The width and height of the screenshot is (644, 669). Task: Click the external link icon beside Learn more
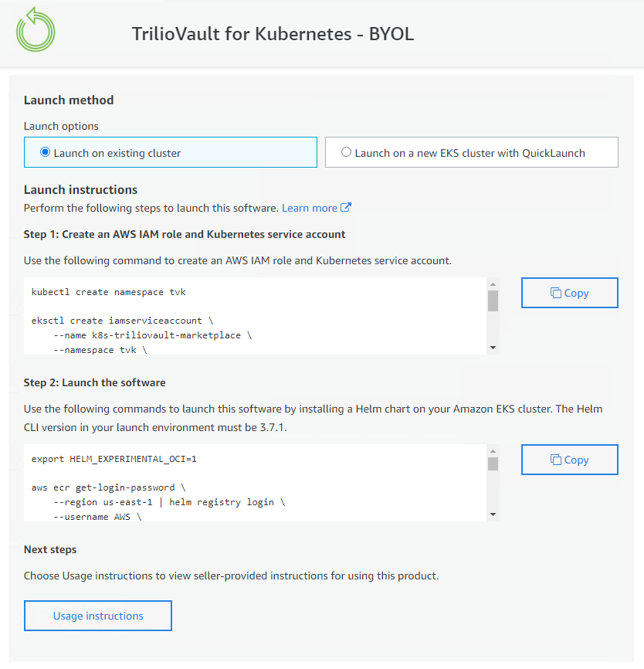(x=346, y=208)
